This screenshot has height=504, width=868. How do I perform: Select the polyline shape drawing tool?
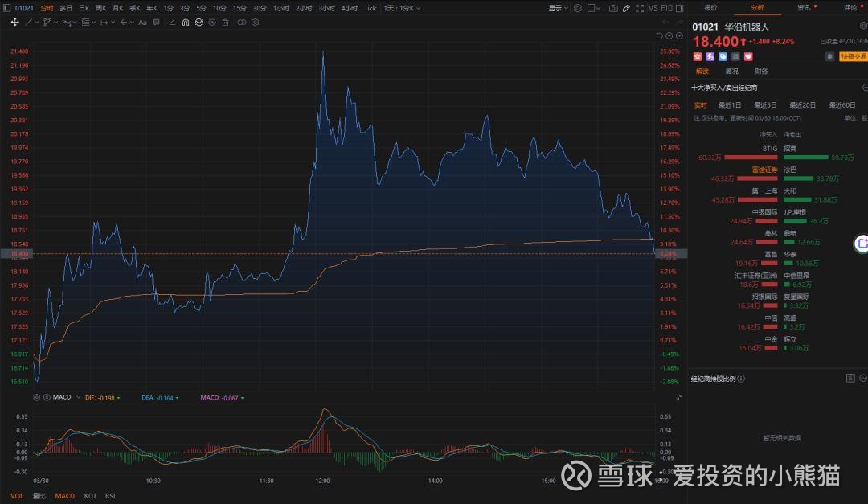click(x=47, y=23)
